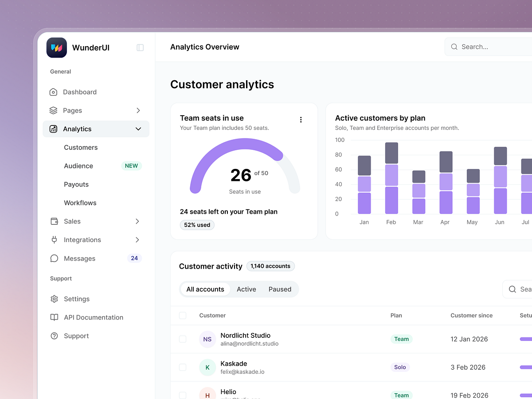Click the top Search field
Screen dimensions: 532x399
pyautogui.click(x=489, y=47)
